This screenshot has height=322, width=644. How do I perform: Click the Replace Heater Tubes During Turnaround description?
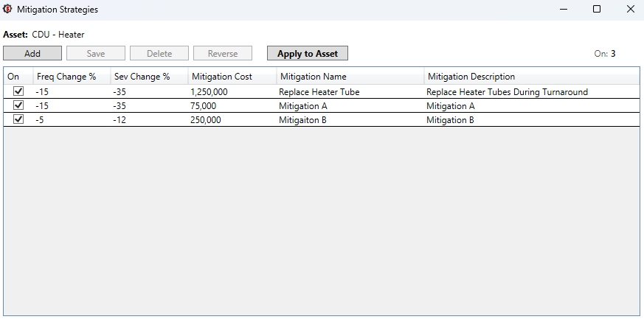point(508,92)
